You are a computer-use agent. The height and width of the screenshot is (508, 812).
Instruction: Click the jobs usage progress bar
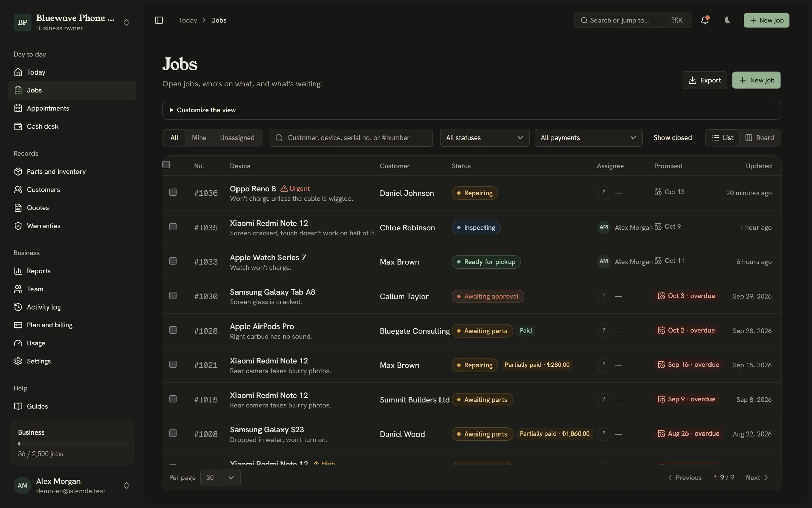coord(72,444)
